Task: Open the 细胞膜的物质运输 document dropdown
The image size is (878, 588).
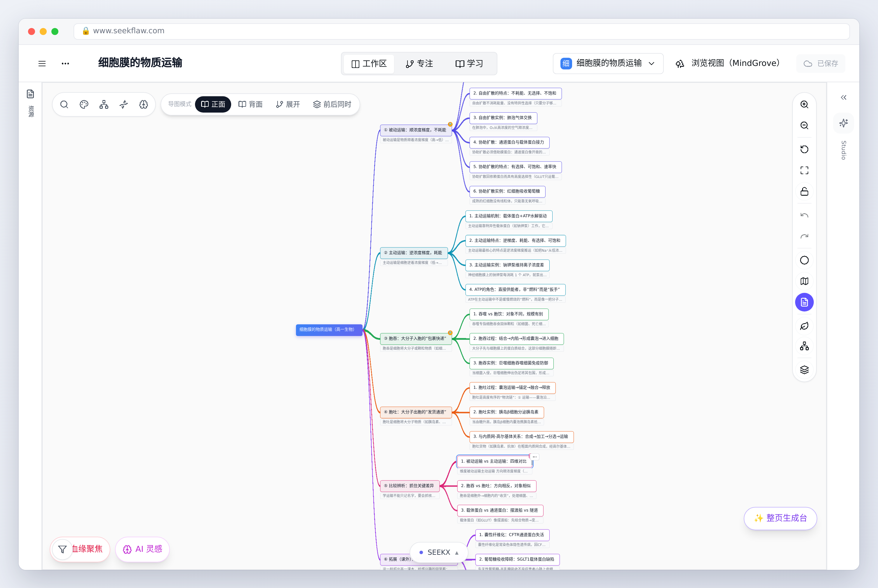Action: pos(608,63)
